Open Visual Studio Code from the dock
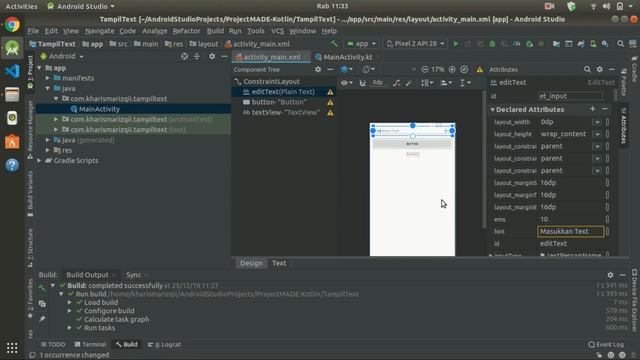 pos(12,71)
